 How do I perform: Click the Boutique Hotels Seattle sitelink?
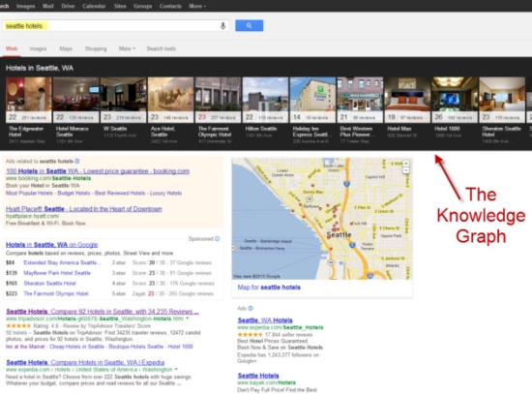coord(136,347)
